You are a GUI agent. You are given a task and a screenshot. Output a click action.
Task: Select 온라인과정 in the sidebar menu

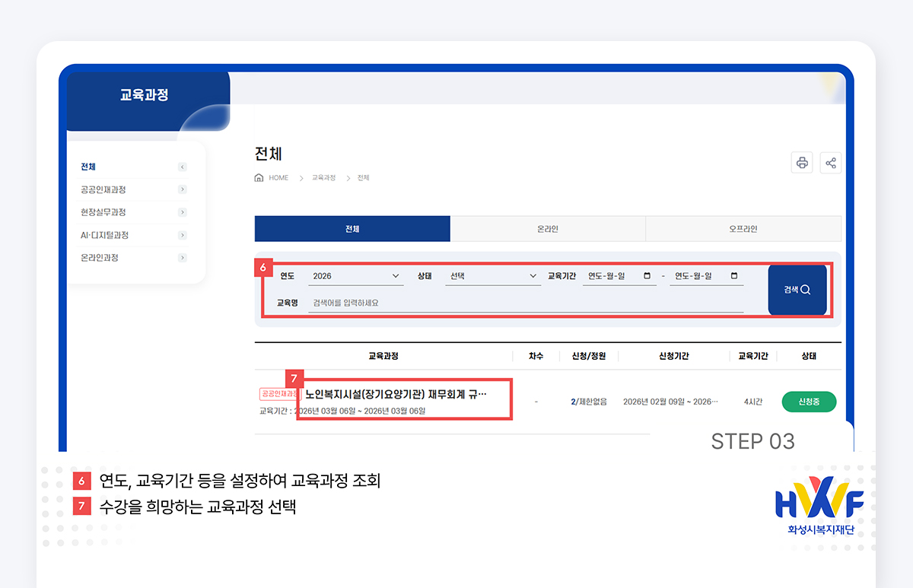(100, 257)
